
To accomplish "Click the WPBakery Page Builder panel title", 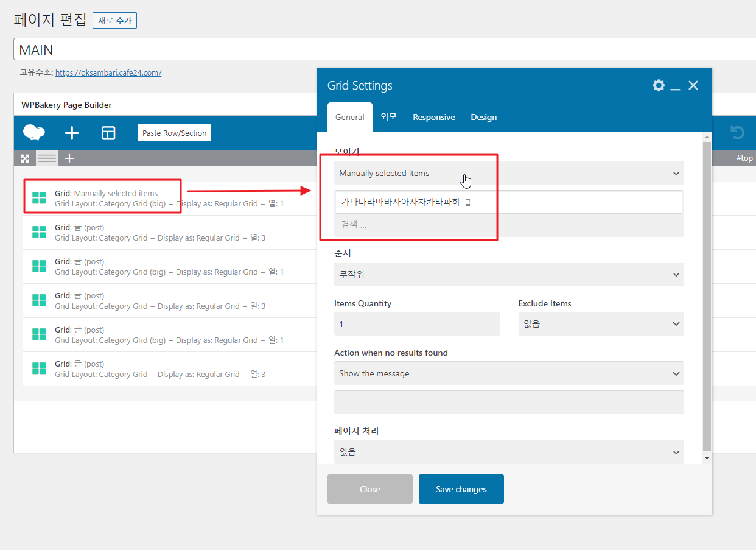I will [x=66, y=105].
